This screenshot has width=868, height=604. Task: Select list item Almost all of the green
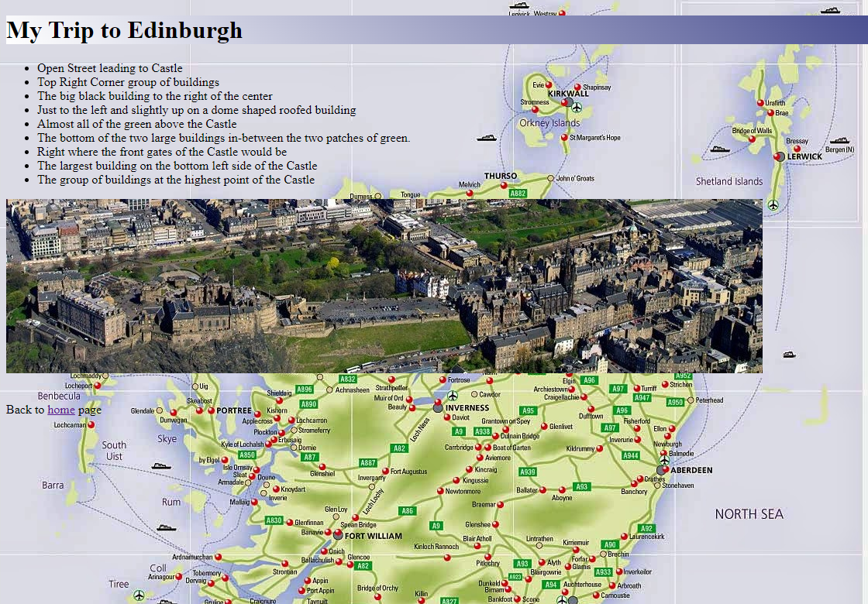136,124
